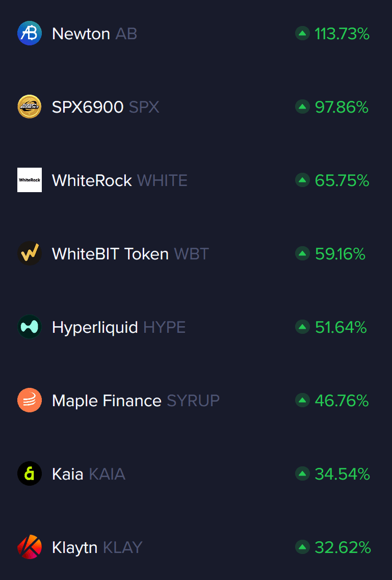This screenshot has height=580, width=392.
Task: Click the KLAY ticker symbol
Action: click(x=122, y=548)
